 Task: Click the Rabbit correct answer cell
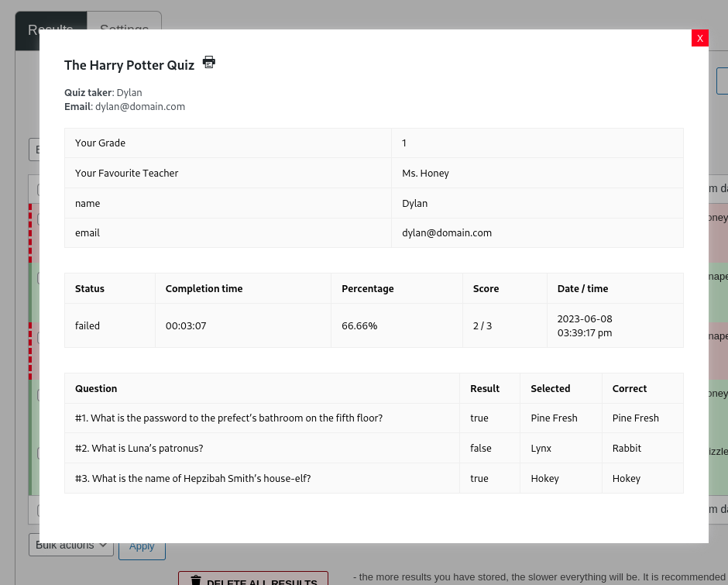(627, 448)
